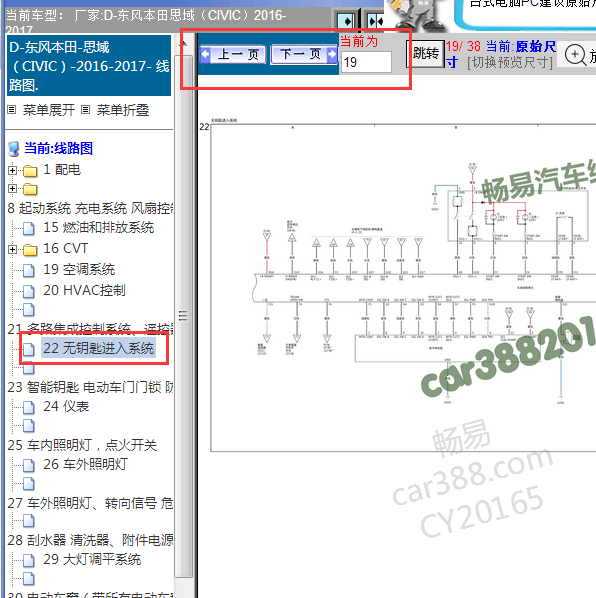596x598 pixels.
Task: Open 22 无钥匙进入系统 entry
Action: point(98,348)
